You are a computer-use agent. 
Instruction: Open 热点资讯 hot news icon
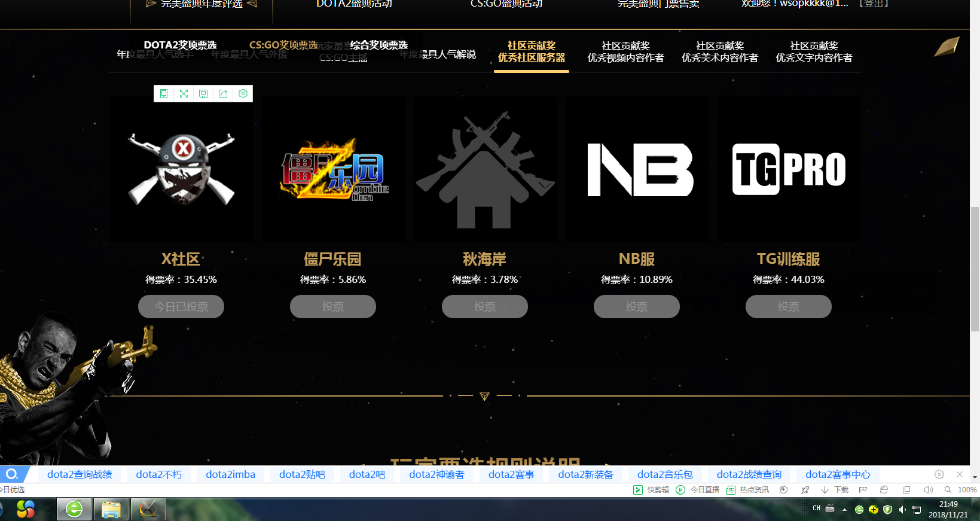731,490
